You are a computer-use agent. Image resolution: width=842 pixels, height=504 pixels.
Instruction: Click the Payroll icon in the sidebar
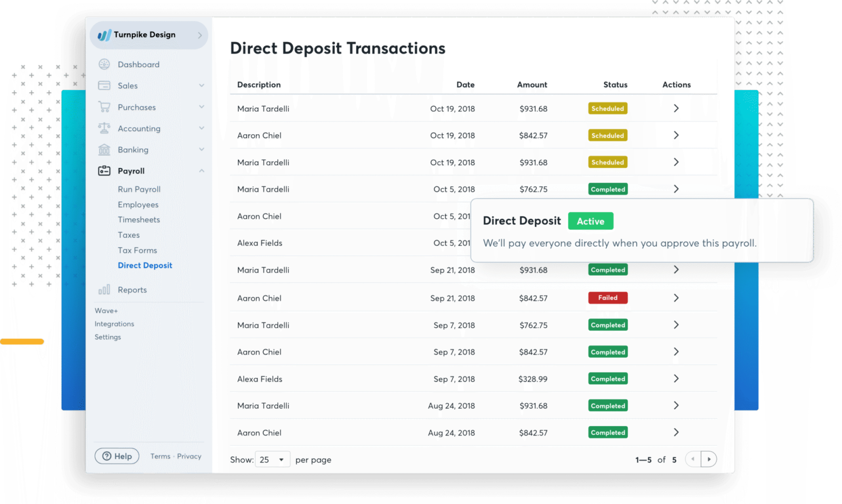click(x=105, y=170)
